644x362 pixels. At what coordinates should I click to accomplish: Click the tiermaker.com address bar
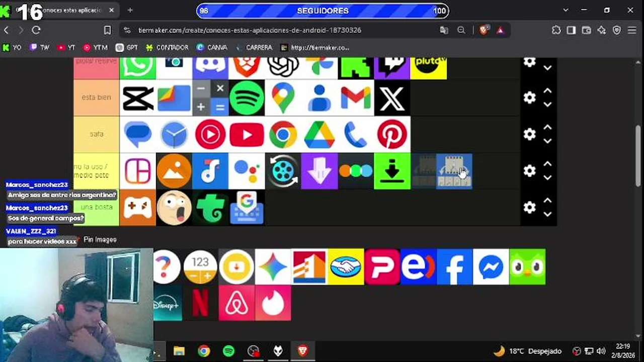point(250,30)
